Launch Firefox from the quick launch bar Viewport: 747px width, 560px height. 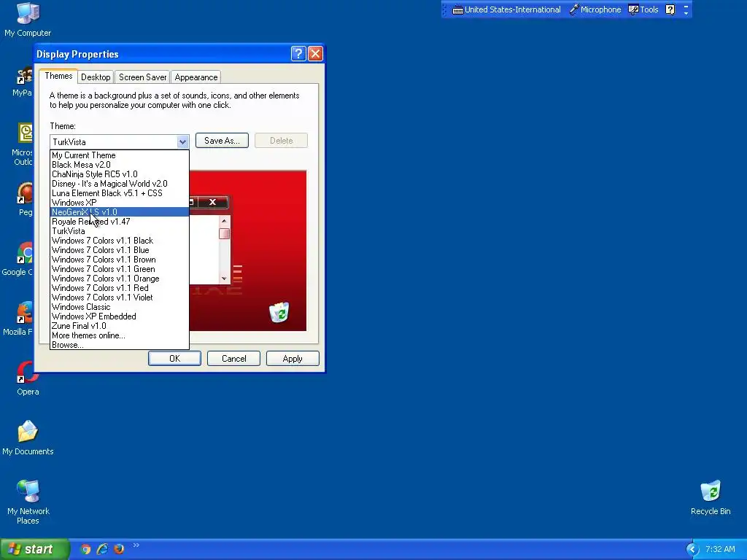click(119, 549)
